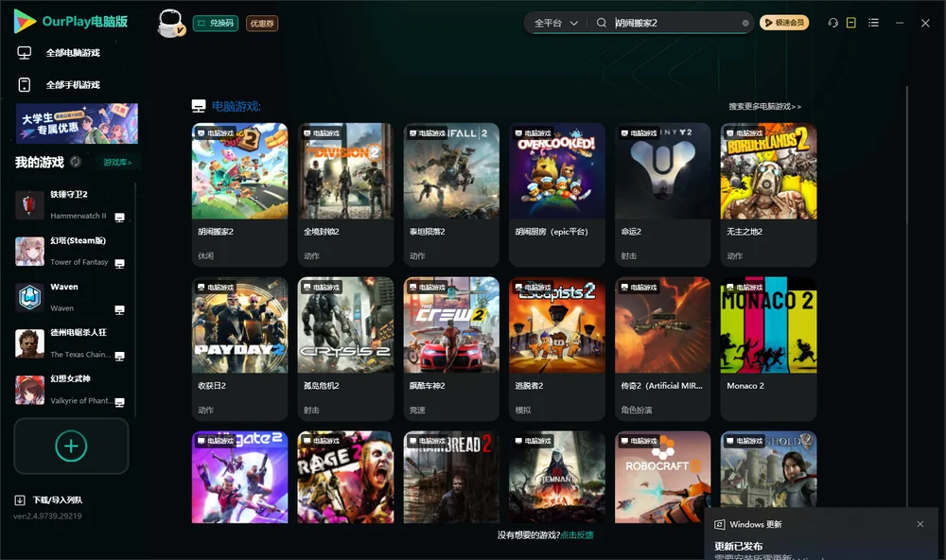Screen dimensions: 946x560
Task: Click the Hammerwatch II game icon
Action: (29, 205)
